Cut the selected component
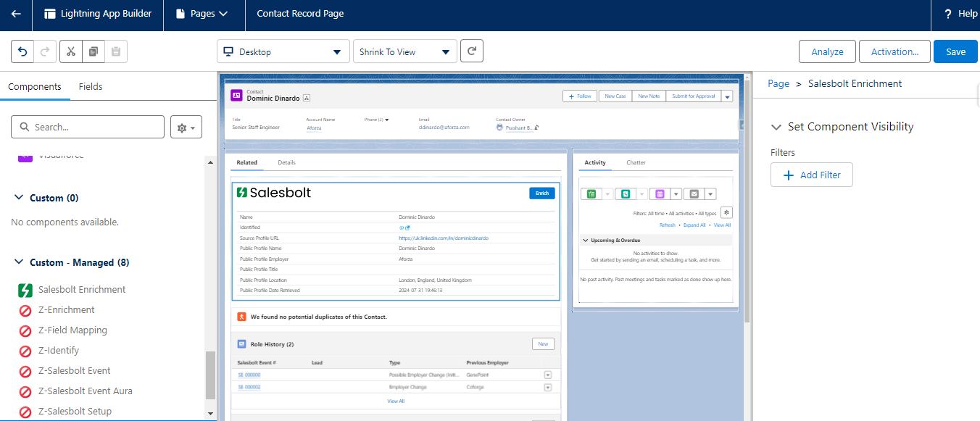This screenshot has height=421, width=980. [x=71, y=51]
